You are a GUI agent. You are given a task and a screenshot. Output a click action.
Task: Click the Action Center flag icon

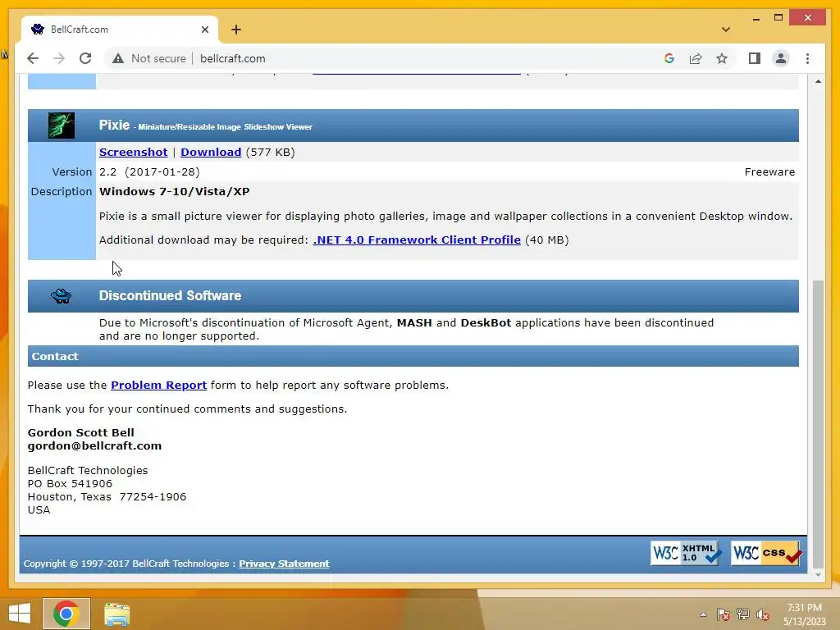(724, 614)
